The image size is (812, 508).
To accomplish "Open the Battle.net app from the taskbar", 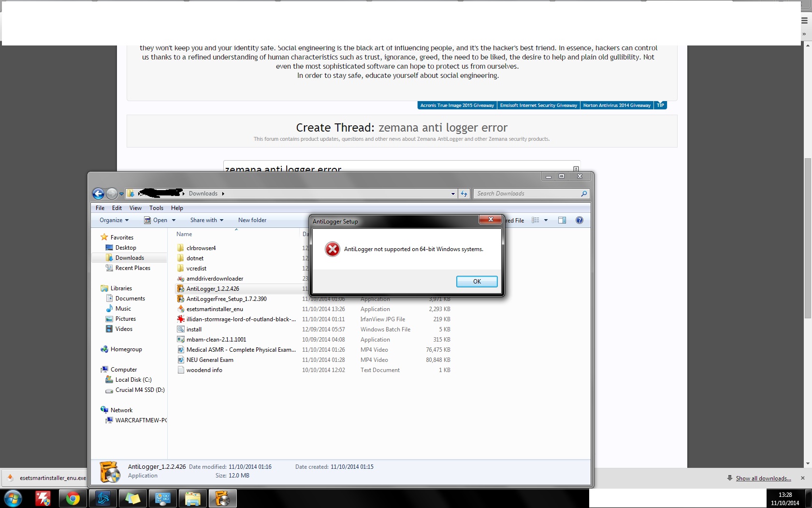I will pos(103,498).
